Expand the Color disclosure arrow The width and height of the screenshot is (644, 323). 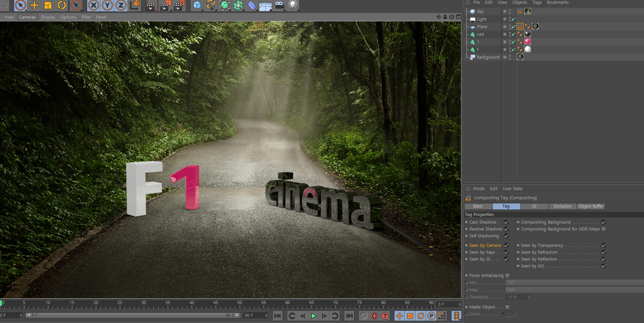coord(502,313)
